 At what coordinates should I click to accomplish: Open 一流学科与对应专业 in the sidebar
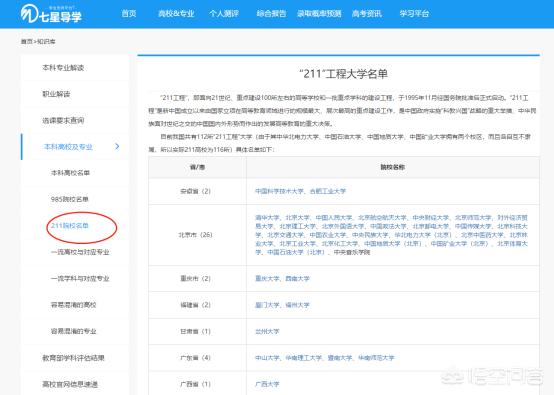click(80, 278)
